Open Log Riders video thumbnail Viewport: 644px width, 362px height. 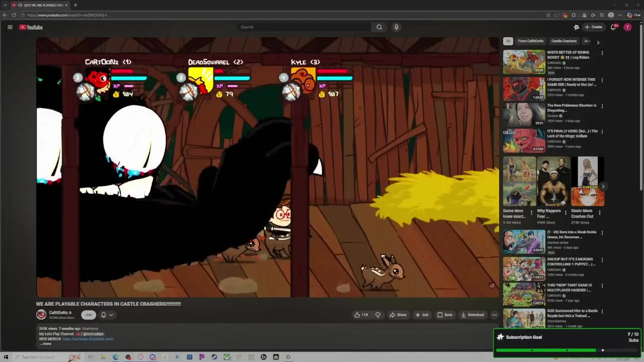coord(524,62)
